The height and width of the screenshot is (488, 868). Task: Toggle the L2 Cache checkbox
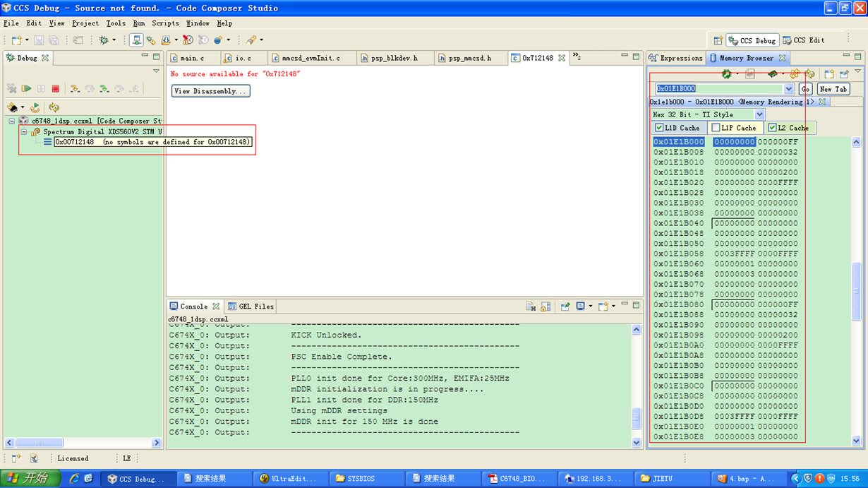773,128
